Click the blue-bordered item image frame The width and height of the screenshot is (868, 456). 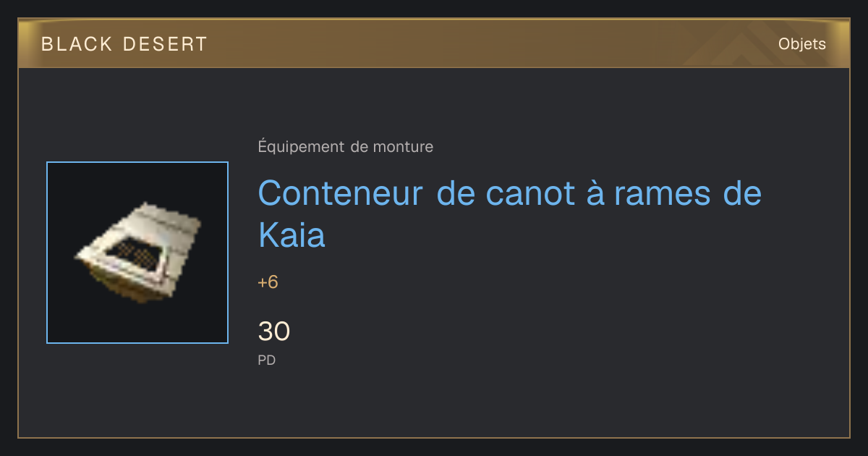click(137, 253)
